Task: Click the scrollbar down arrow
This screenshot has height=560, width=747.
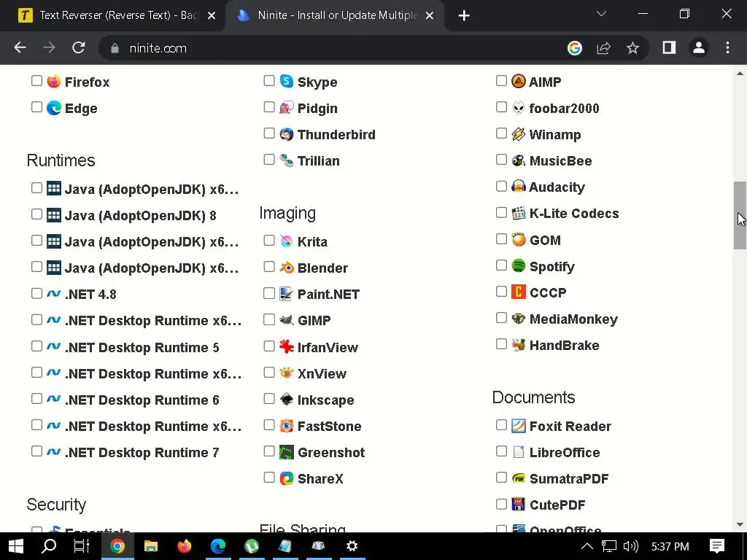Action: (x=740, y=525)
